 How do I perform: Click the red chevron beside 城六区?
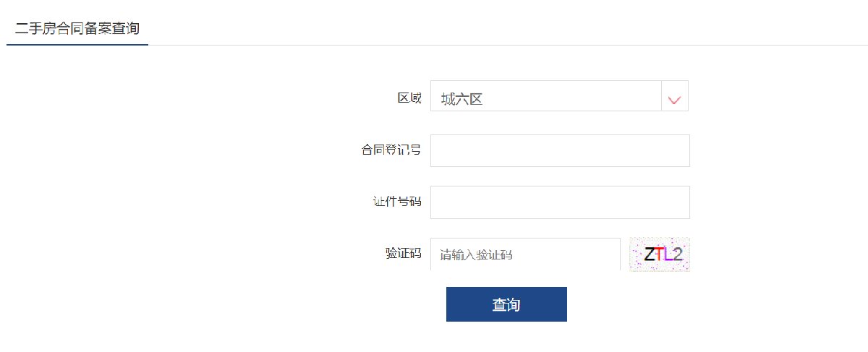click(x=675, y=99)
